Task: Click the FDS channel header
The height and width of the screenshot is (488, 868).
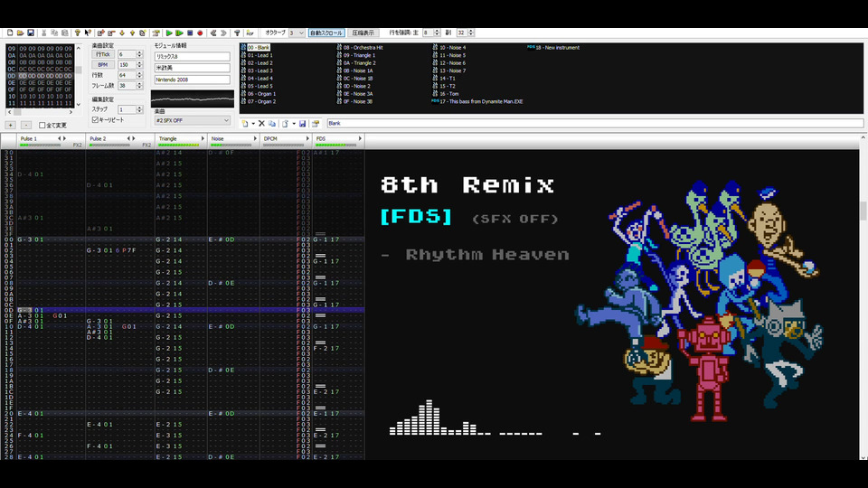Action: (x=338, y=142)
